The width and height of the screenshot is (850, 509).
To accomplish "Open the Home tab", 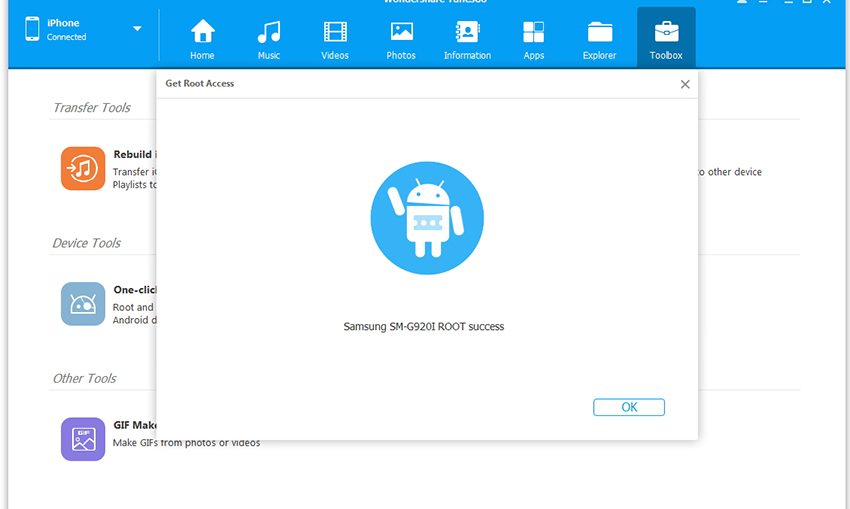I will 202,39.
